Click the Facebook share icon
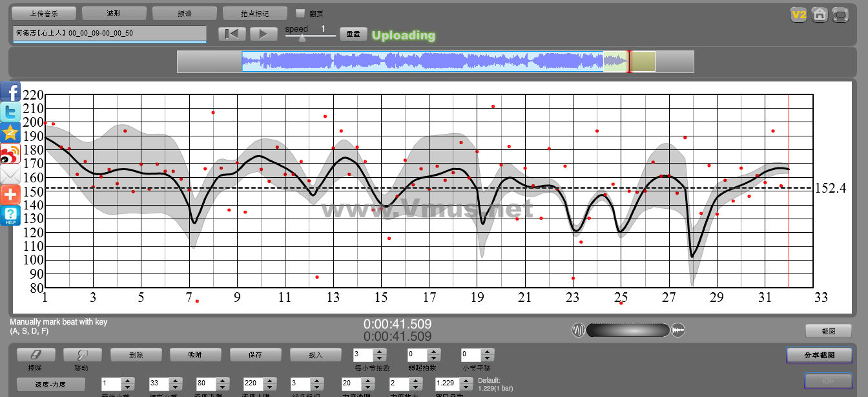Screen dimensions: 868x397 pyautogui.click(x=10, y=92)
